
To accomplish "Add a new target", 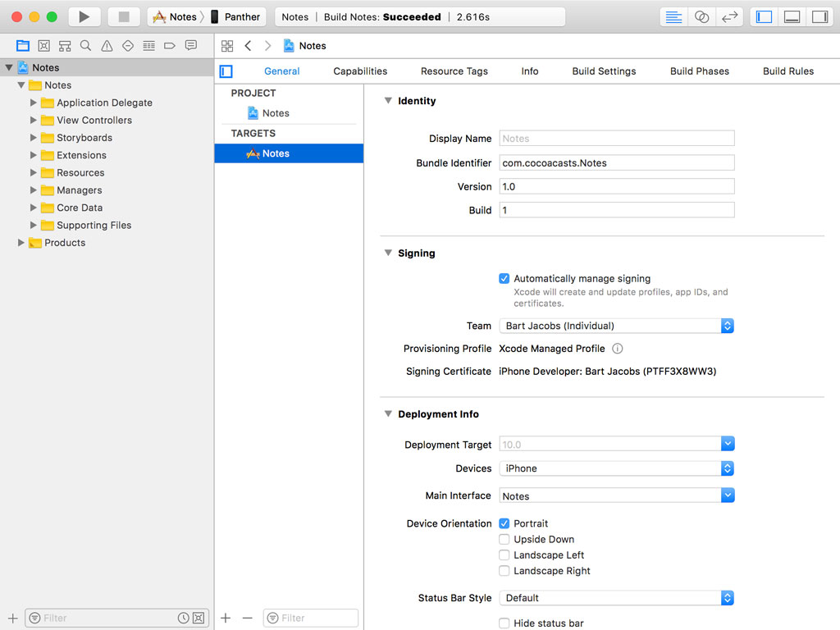I will 226,619.
